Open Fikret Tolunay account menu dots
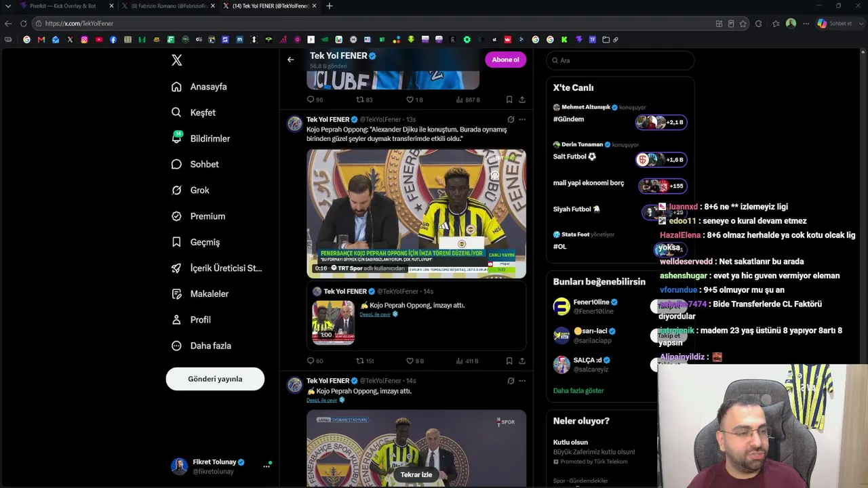 (267, 466)
